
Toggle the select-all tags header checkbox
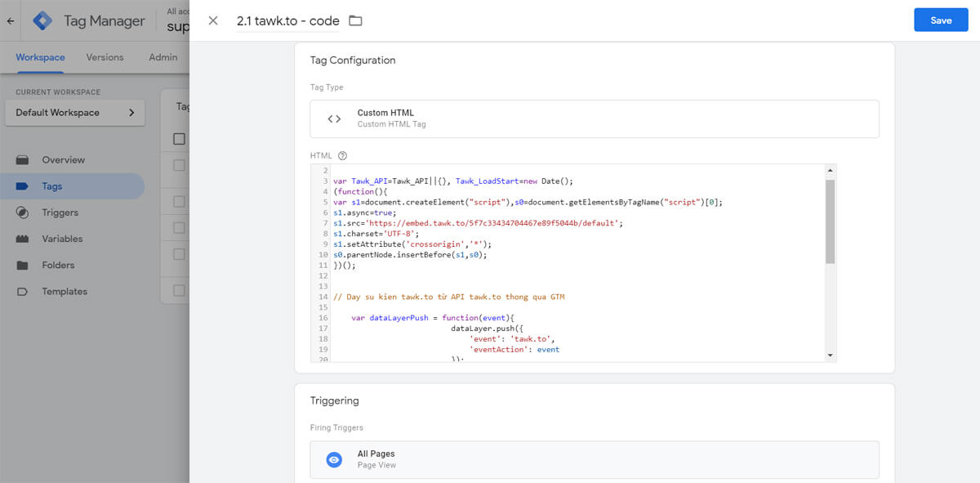tap(180, 139)
